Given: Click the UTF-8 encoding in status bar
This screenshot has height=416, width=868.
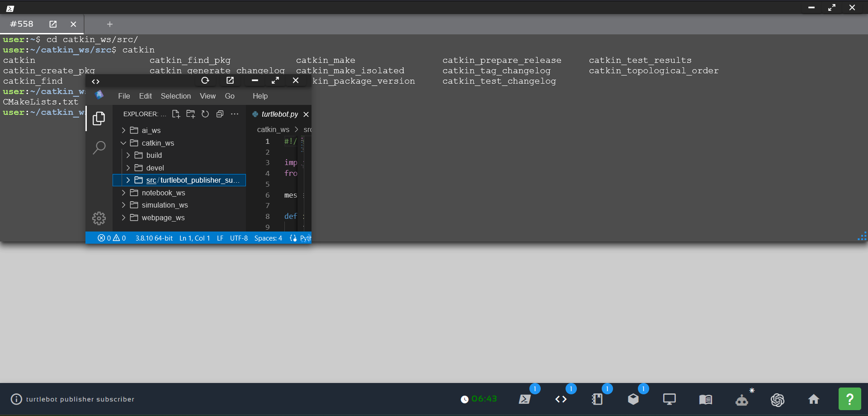Looking at the screenshot, I should point(239,238).
